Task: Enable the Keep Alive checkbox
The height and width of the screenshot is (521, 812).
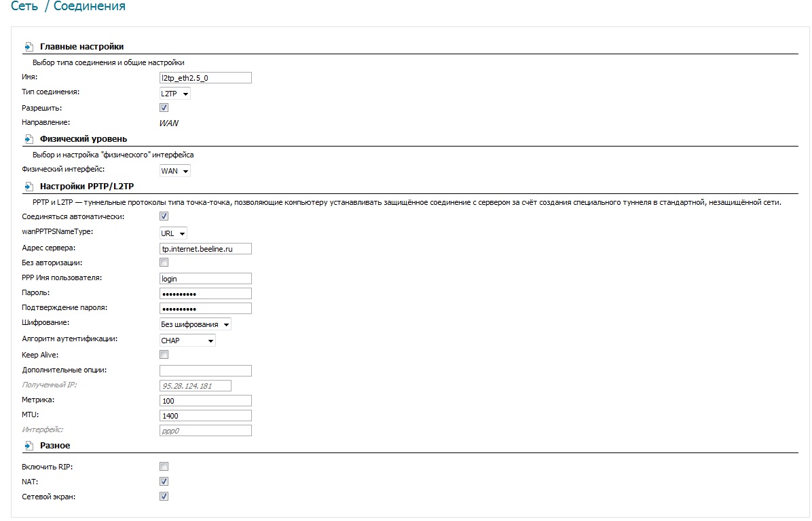Action: [x=164, y=354]
